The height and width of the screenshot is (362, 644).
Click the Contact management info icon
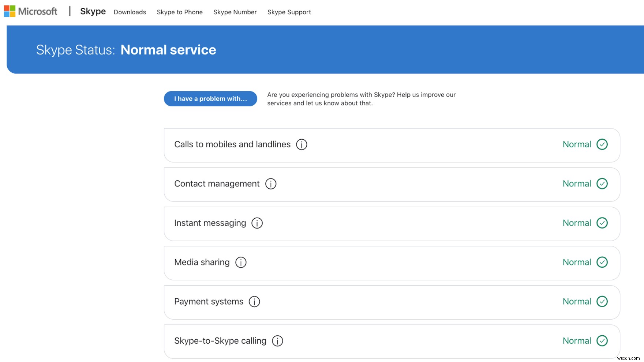click(x=271, y=184)
